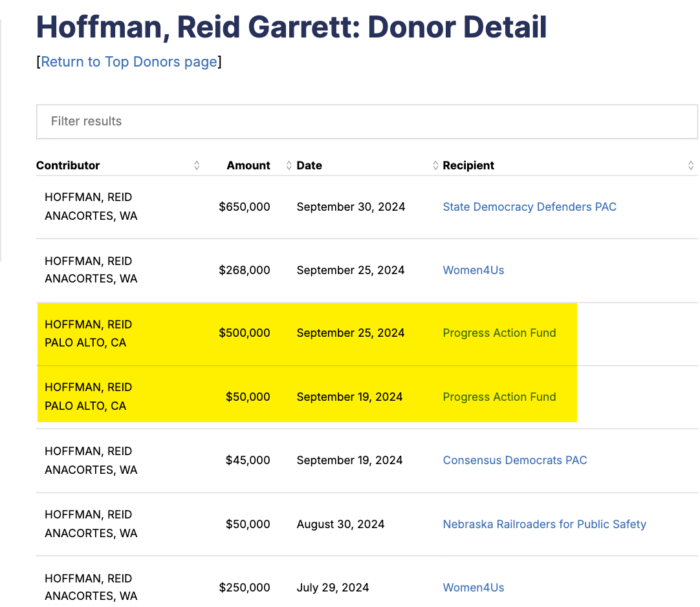Open Women4Us link dated July 29, 2024
Viewport: 700px width, 607px height.
(473, 588)
